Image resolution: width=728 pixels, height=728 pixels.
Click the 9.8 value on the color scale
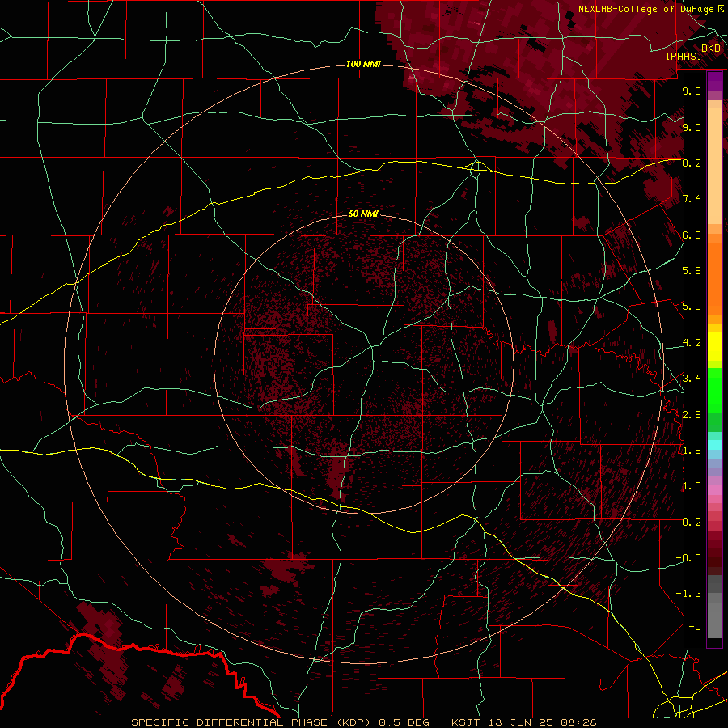click(x=692, y=91)
